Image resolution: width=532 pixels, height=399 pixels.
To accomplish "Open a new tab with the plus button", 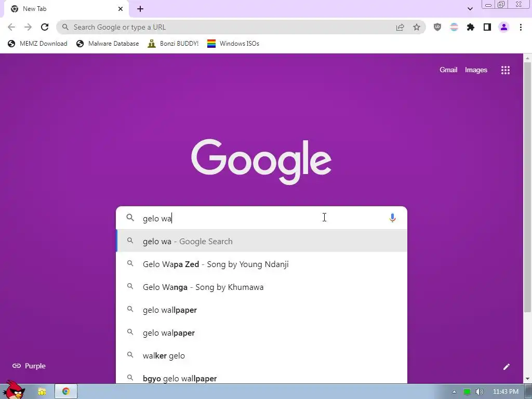I will [140, 9].
